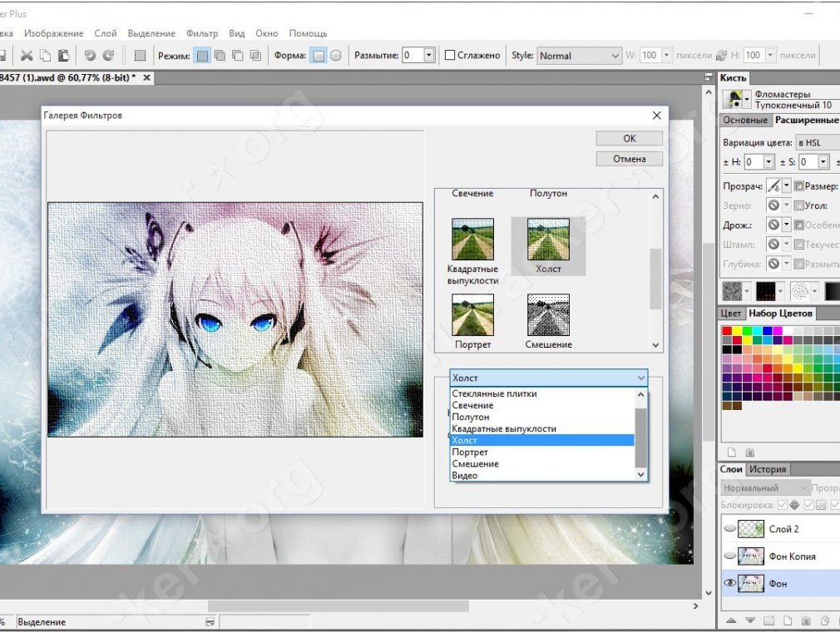Switch to the Основные brush tab
This screenshot has width=840, height=633.
click(x=745, y=120)
